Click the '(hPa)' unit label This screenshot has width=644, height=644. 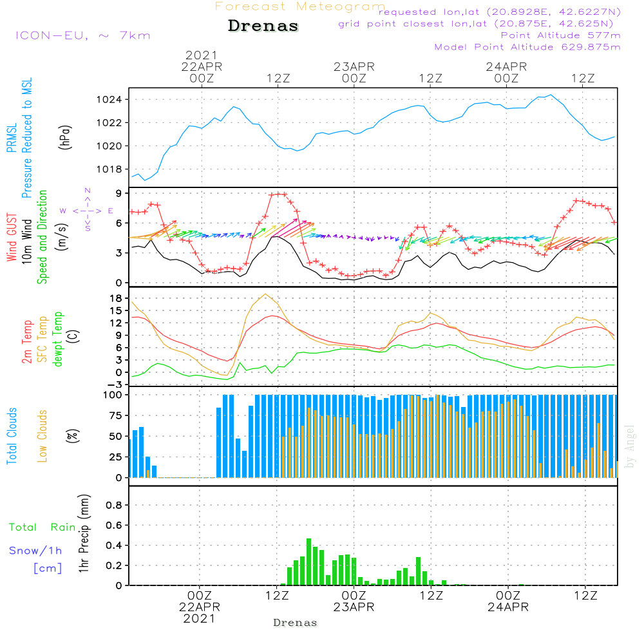click(65, 137)
